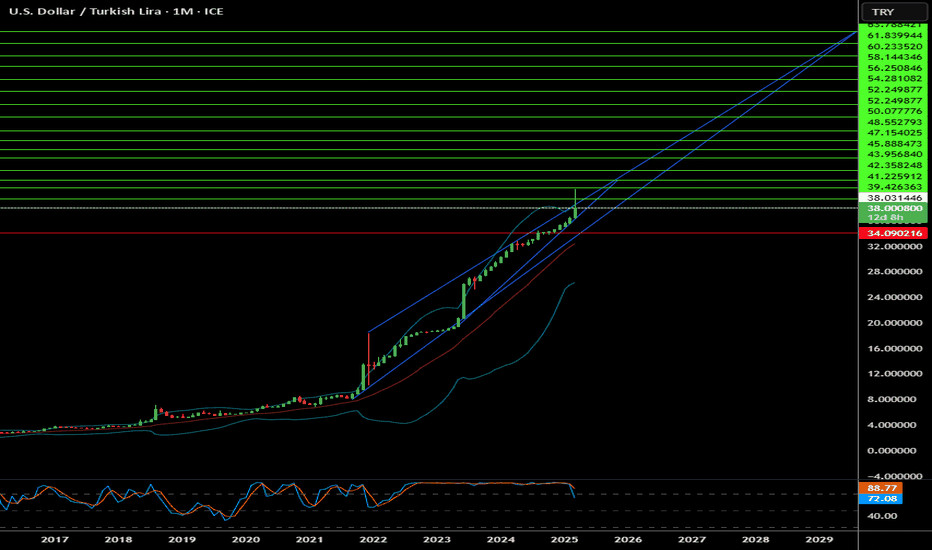Select the 56.250846 green level label
Viewport: 932px width, 550px height.
894,68
